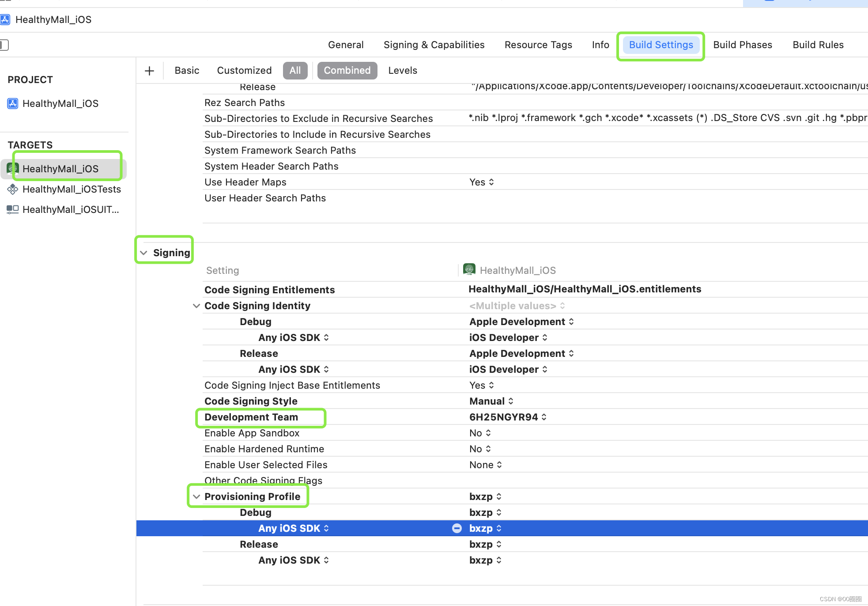Toggle the All settings filter
The height and width of the screenshot is (606, 868).
(x=295, y=71)
